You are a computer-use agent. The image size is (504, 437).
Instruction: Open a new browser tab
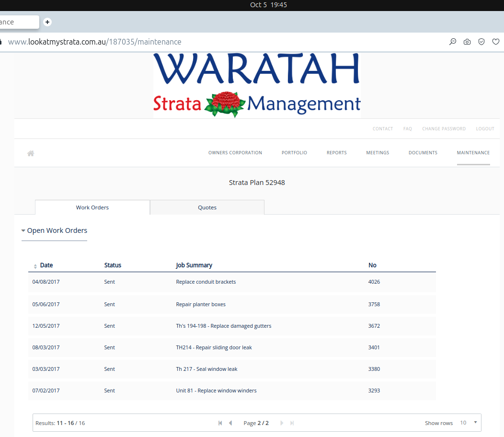tap(47, 22)
